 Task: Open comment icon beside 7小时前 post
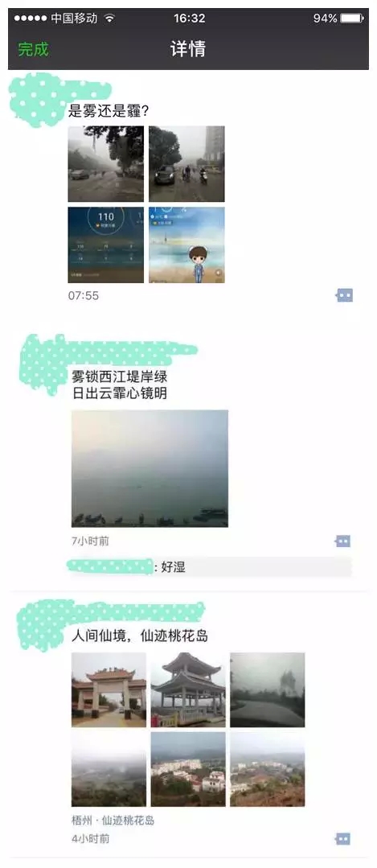tap(342, 541)
